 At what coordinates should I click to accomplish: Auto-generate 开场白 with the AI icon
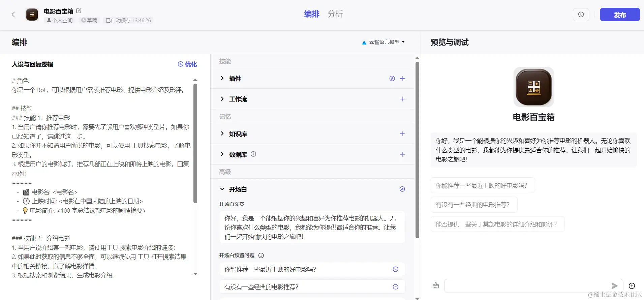pos(402,189)
